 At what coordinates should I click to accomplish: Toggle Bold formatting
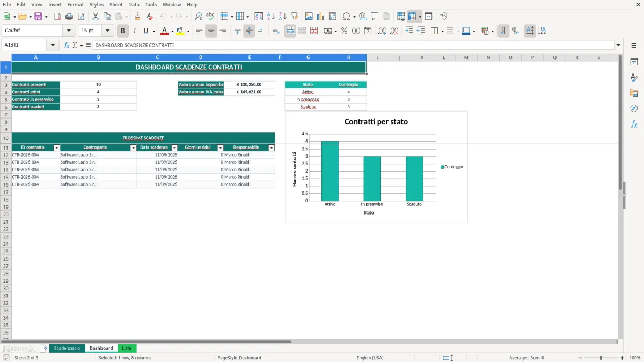point(123,31)
